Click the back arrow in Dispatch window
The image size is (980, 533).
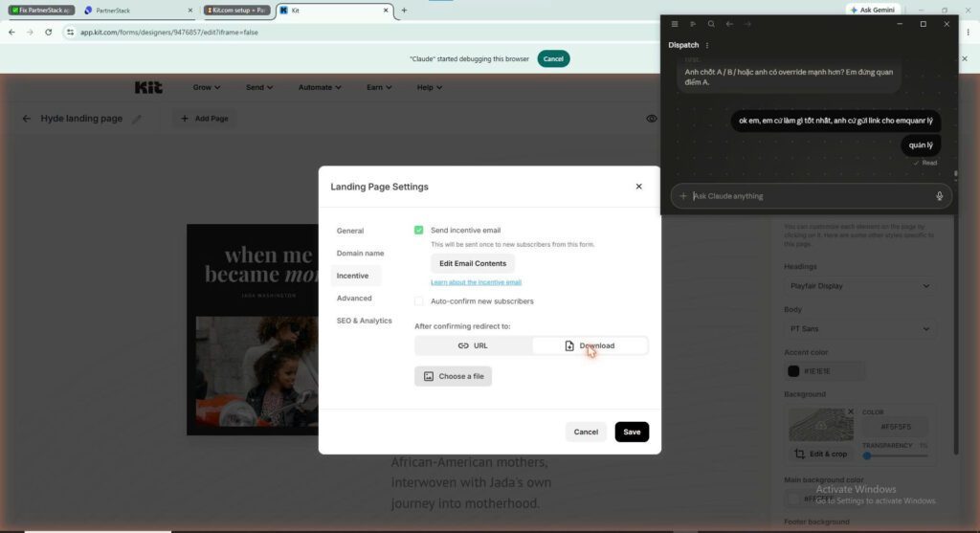729,24
